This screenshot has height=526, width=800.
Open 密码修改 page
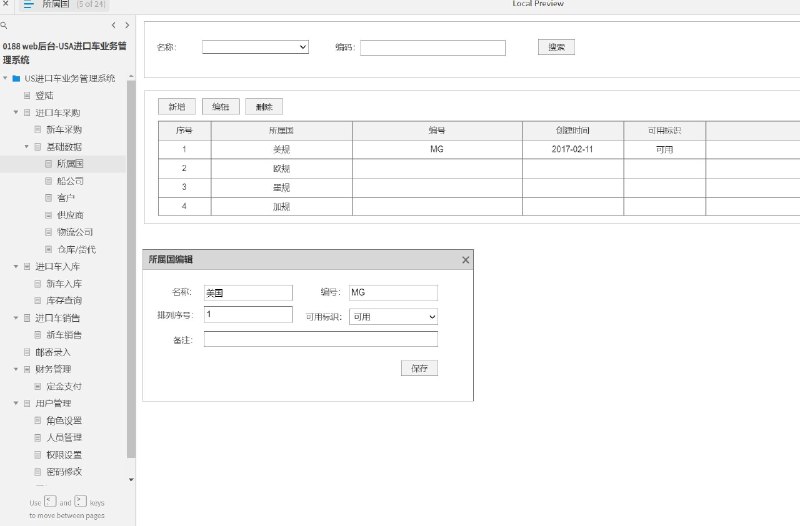click(64, 471)
